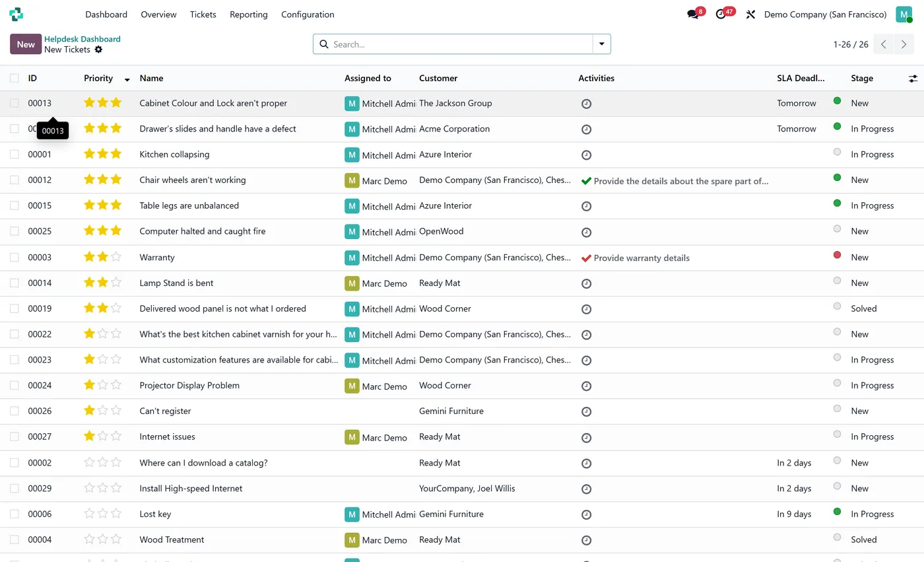This screenshot has height=562, width=924.
Task: Open the Tickets menu
Action: tap(203, 15)
